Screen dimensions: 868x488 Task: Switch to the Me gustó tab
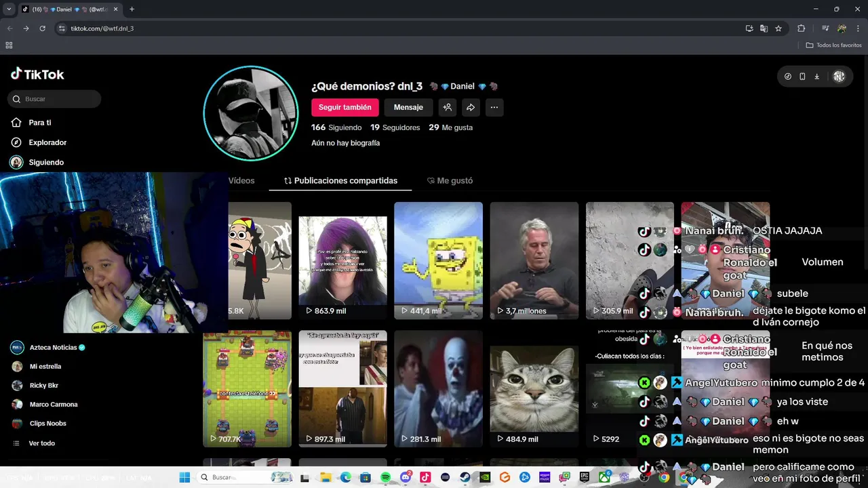(x=450, y=181)
